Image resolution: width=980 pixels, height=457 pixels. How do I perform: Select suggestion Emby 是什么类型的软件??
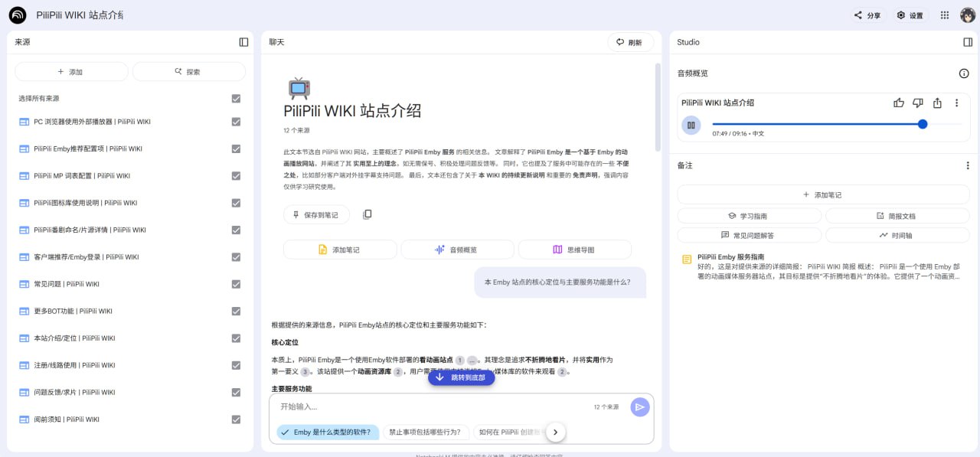tap(328, 433)
